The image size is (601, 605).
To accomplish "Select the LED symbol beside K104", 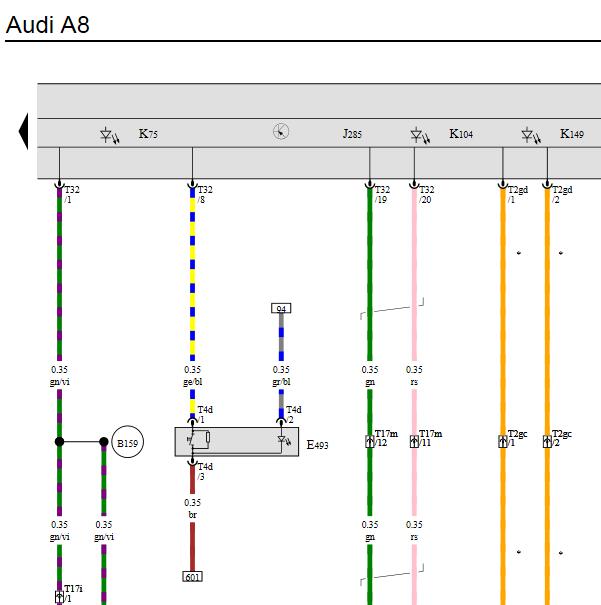I will pos(420,135).
